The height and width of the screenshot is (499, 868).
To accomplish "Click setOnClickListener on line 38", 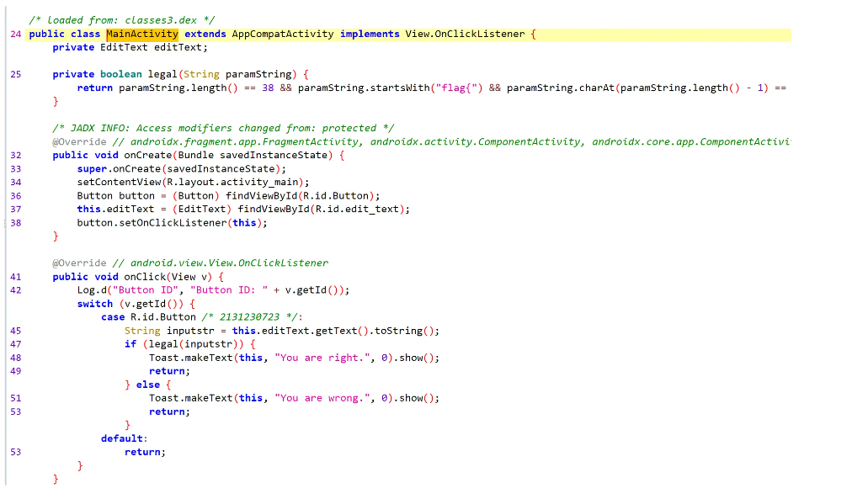I will [173, 223].
